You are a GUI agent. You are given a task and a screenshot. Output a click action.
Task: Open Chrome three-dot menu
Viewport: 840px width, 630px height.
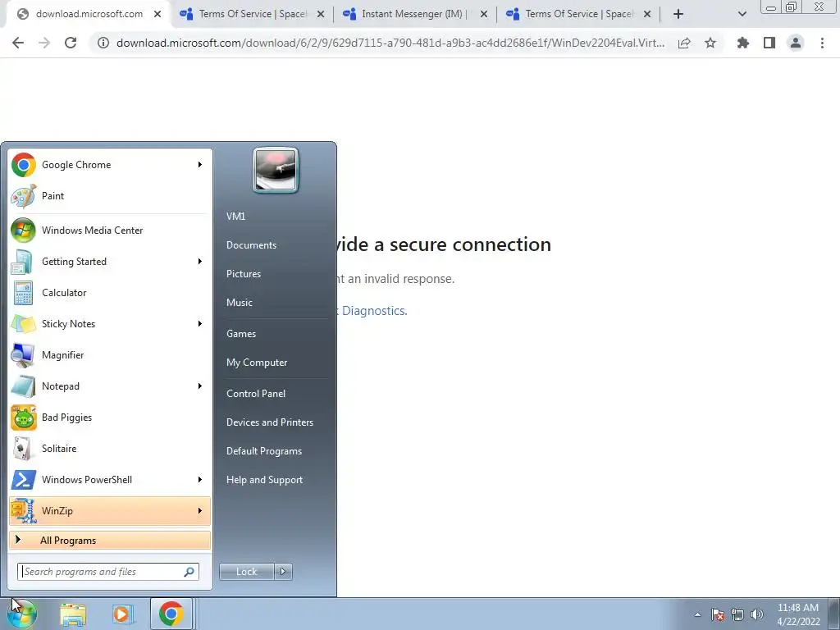tap(822, 43)
